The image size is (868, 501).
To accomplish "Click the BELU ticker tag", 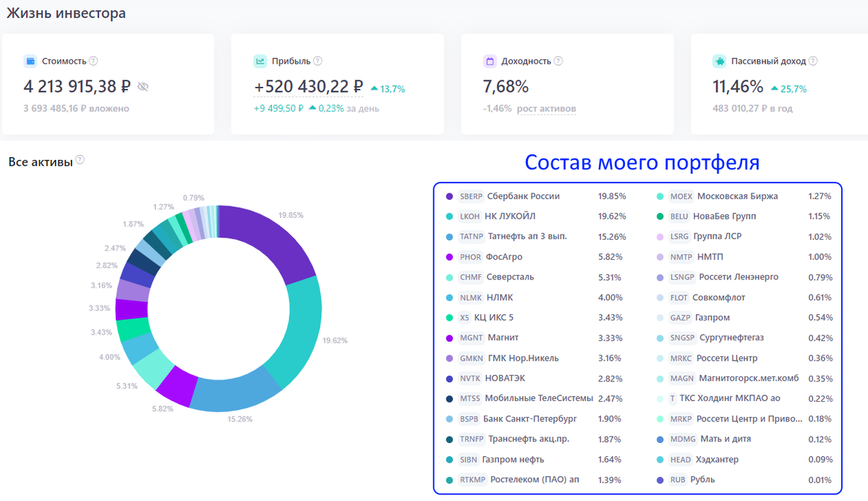I will 680,216.
